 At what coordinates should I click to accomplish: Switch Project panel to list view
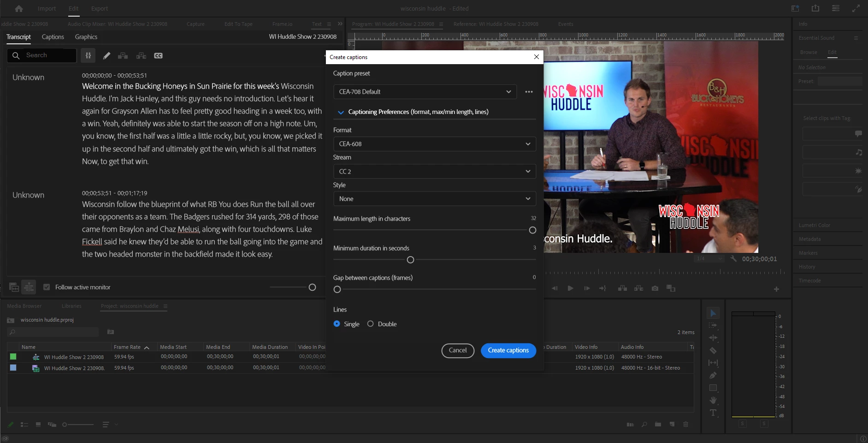(24, 425)
